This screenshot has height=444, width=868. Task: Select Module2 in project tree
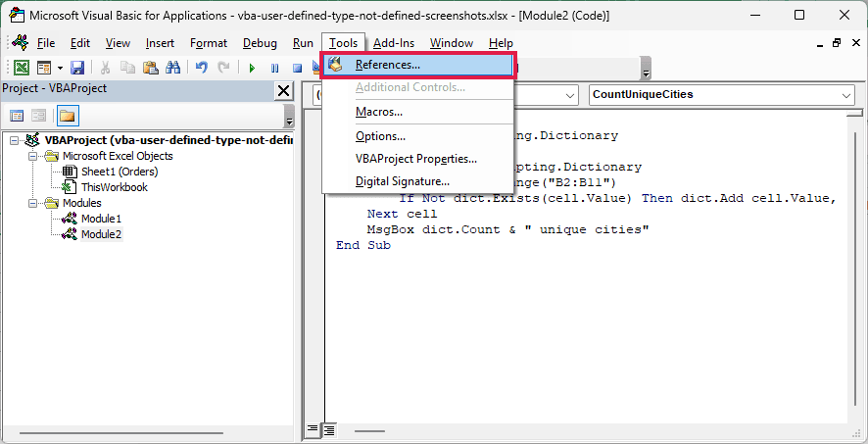coord(101,234)
